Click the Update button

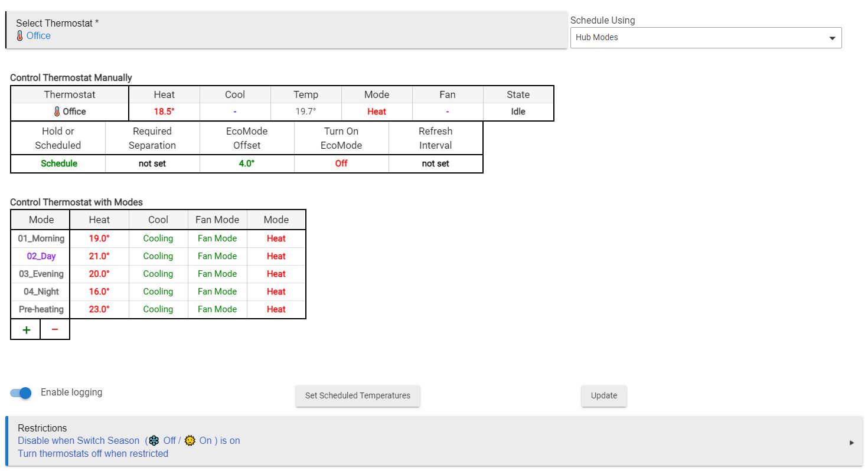603,396
